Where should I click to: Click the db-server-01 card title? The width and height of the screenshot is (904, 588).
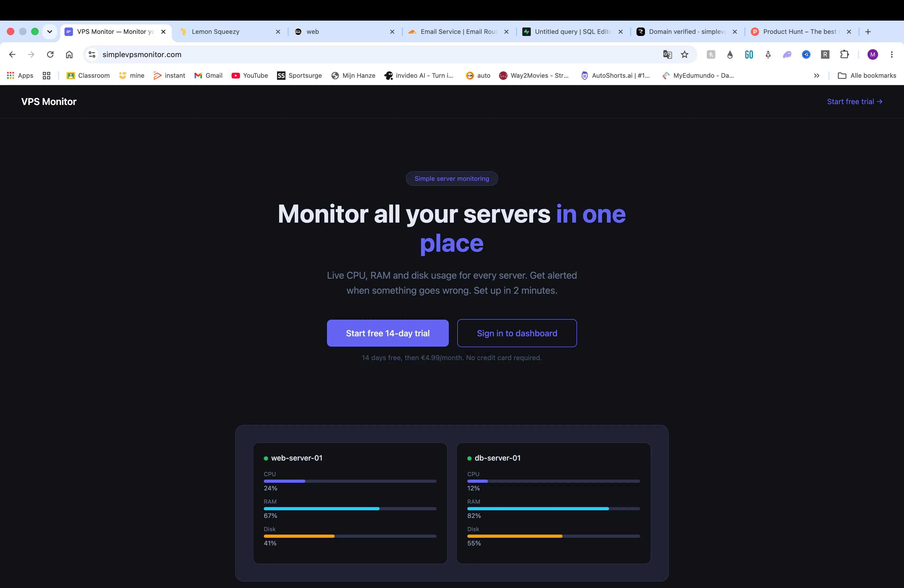point(497,458)
